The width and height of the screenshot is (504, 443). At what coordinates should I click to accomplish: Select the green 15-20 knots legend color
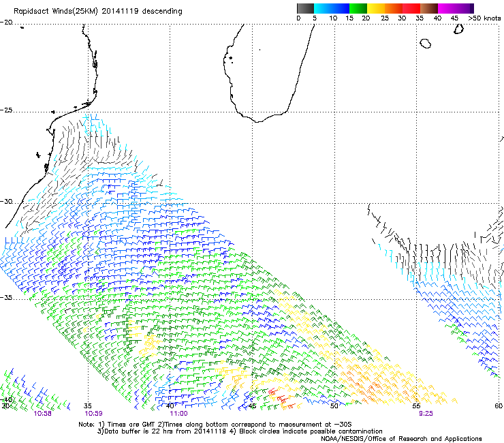click(x=358, y=8)
